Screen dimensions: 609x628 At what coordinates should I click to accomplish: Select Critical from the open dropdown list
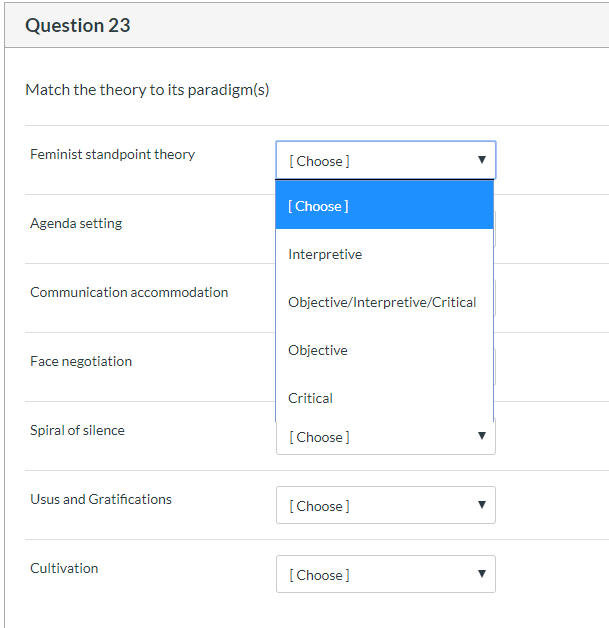tap(384, 398)
